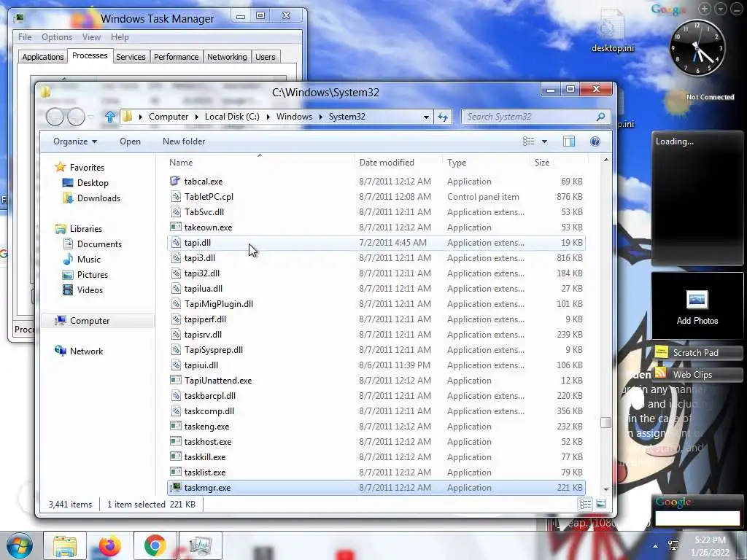Expand the Computer breadcrumb arrow
The width and height of the screenshot is (747, 560).
tap(197, 117)
